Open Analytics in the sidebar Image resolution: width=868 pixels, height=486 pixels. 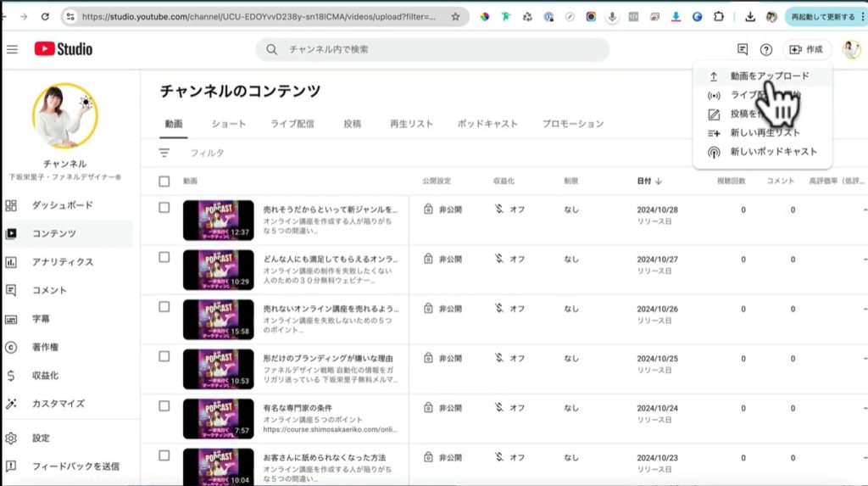point(63,262)
